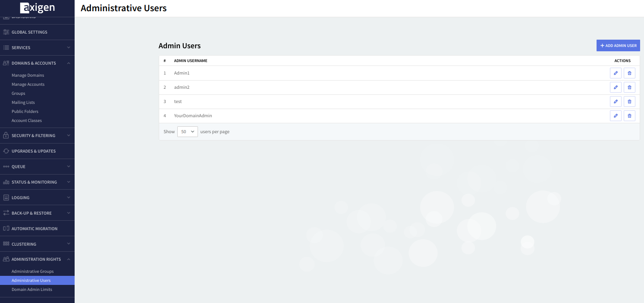Click the Axigen logo
This screenshot has height=303, width=644.
pos(37,8)
